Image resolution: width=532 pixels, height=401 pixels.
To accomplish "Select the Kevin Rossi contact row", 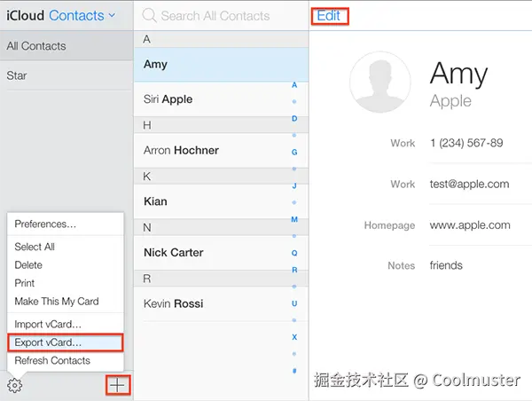I will (x=221, y=303).
